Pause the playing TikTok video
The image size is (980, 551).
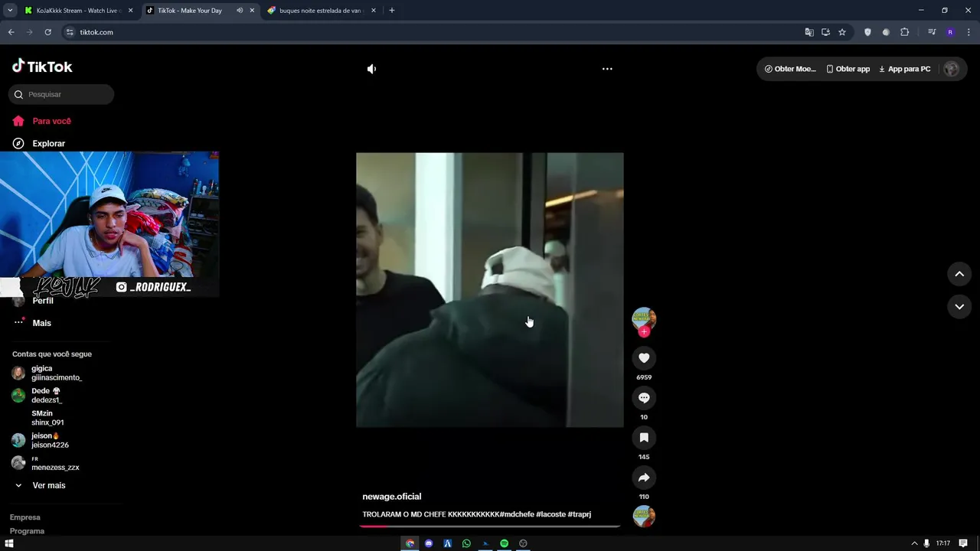[489, 290]
